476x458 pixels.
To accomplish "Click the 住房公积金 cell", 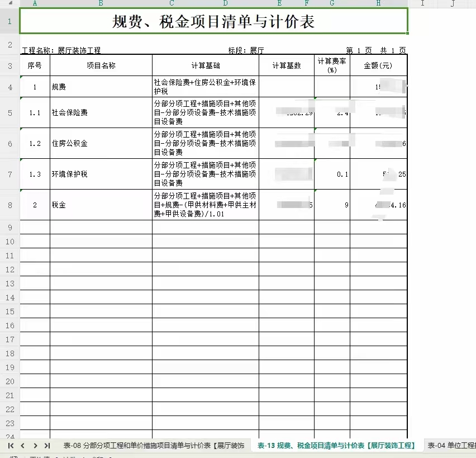I will click(101, 143).
